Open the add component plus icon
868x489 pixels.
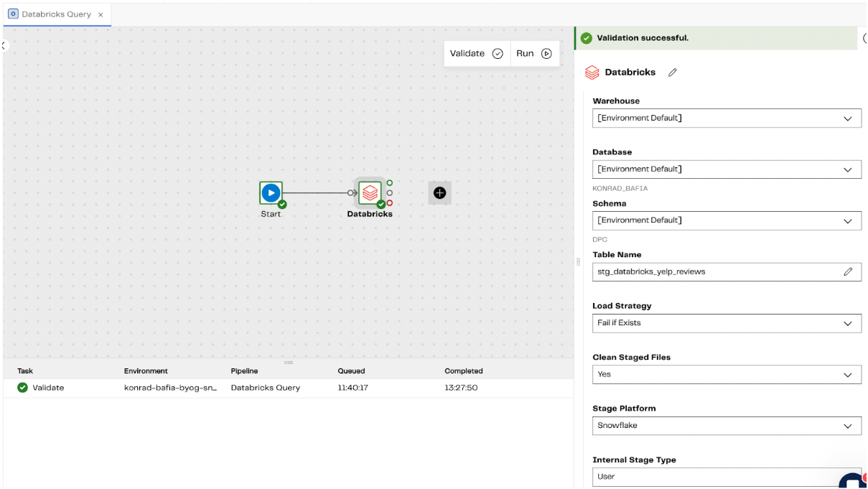439,192
